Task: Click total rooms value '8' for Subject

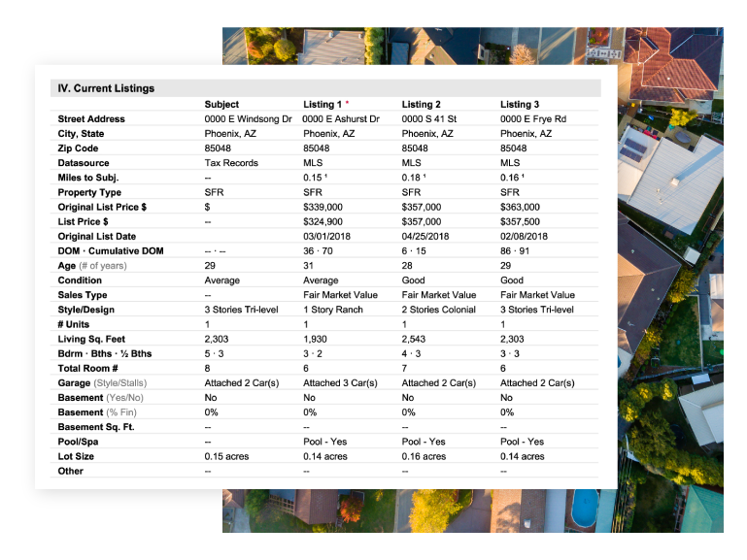Action: pos(207,369)
